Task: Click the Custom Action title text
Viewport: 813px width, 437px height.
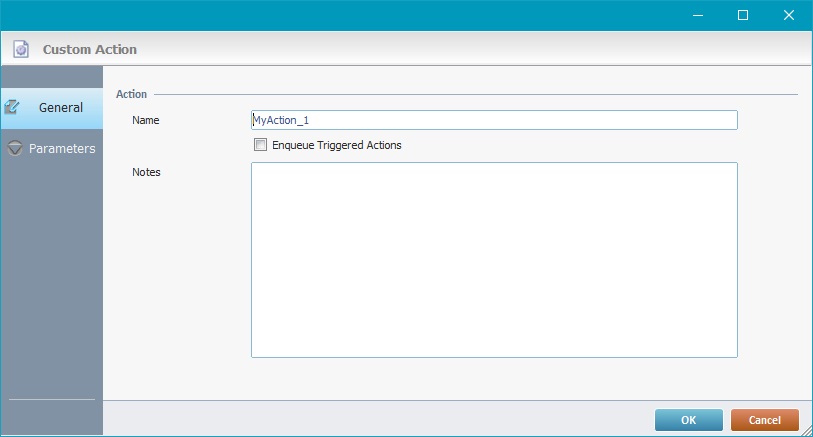Action: pyautogui.click(x=90, y=49)
